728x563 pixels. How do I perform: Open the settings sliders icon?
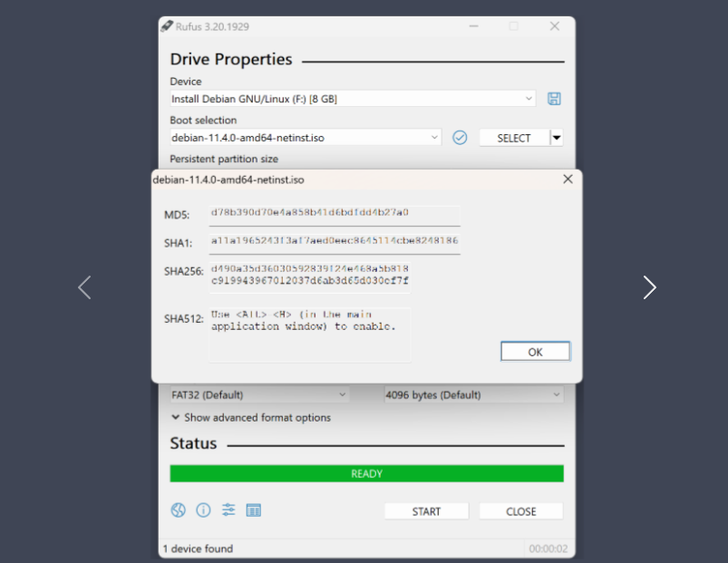pos(228,510)
